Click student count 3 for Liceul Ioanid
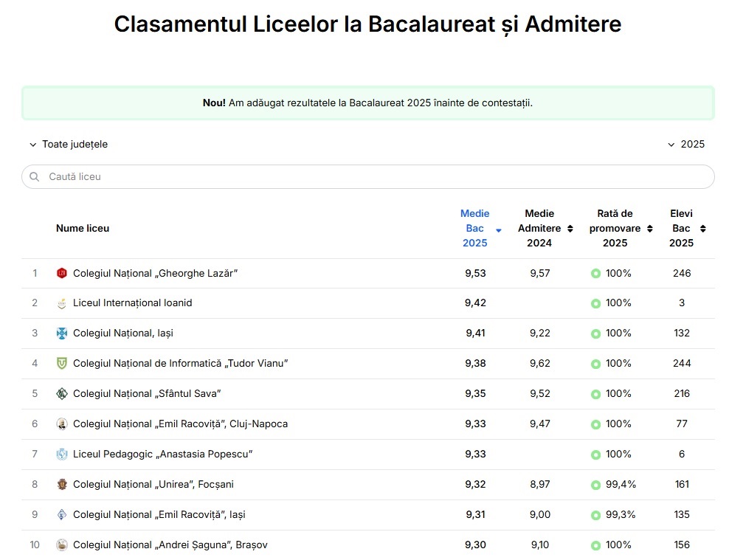The image size is (729, 560). [x=682, y=303]
